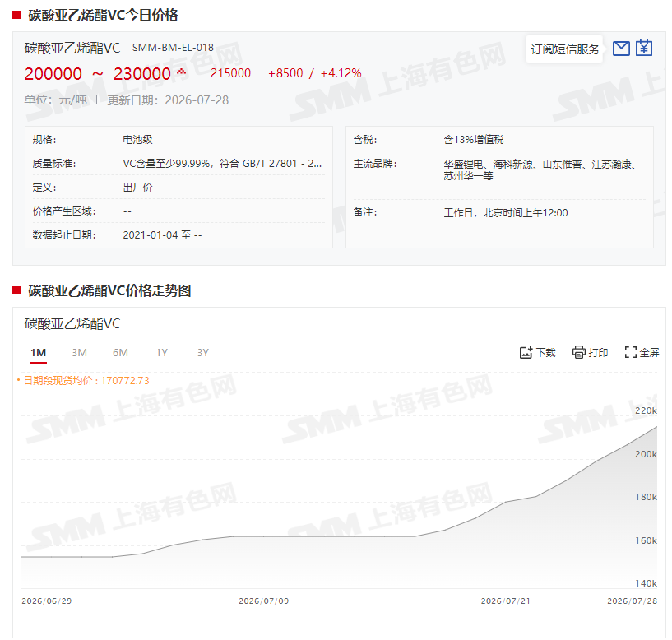The image size is (672, 640).
Task: Click the 主流品牌 field label
Action: (x=375, y=164)
